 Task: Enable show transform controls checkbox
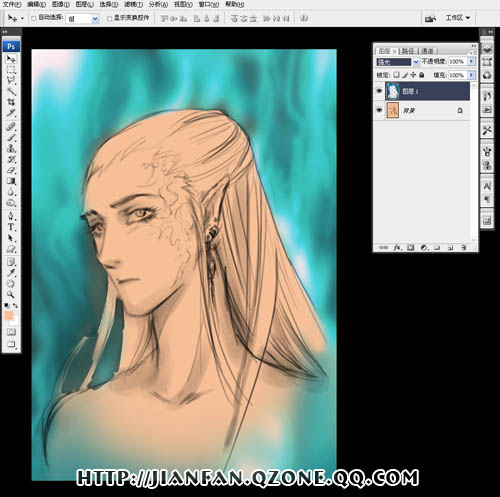coord(109,19)
